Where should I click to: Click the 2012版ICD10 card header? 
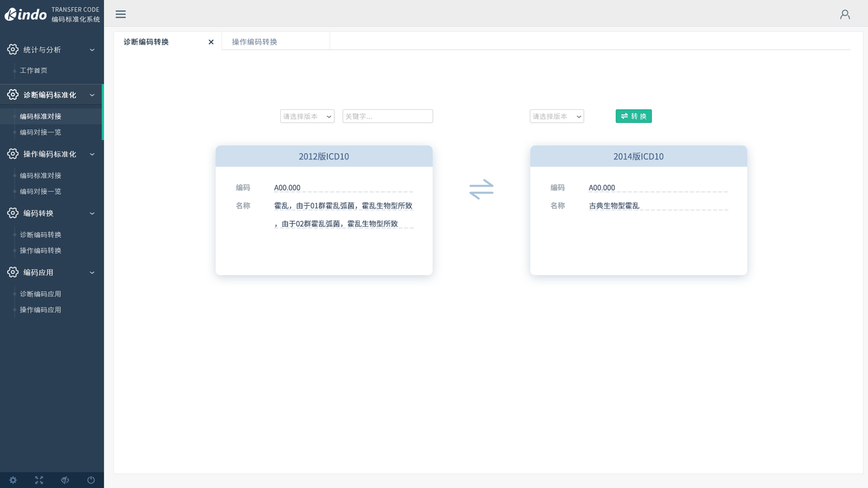324,156
